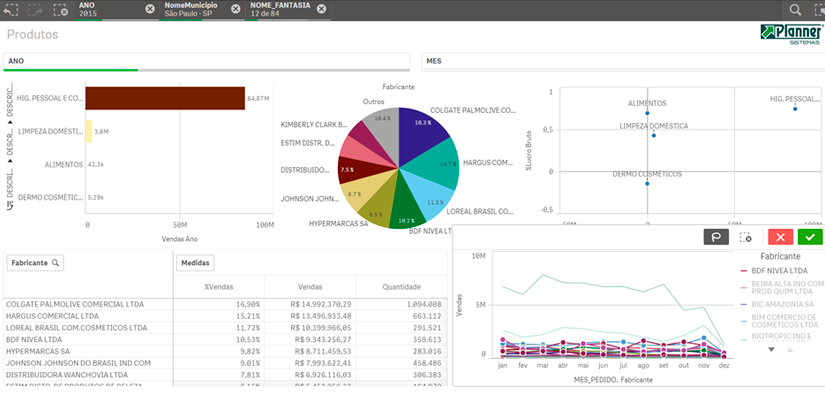Open the drill-down icon beside bar chart
Screen dimensions: 825x399
click(x=10, y=206)
